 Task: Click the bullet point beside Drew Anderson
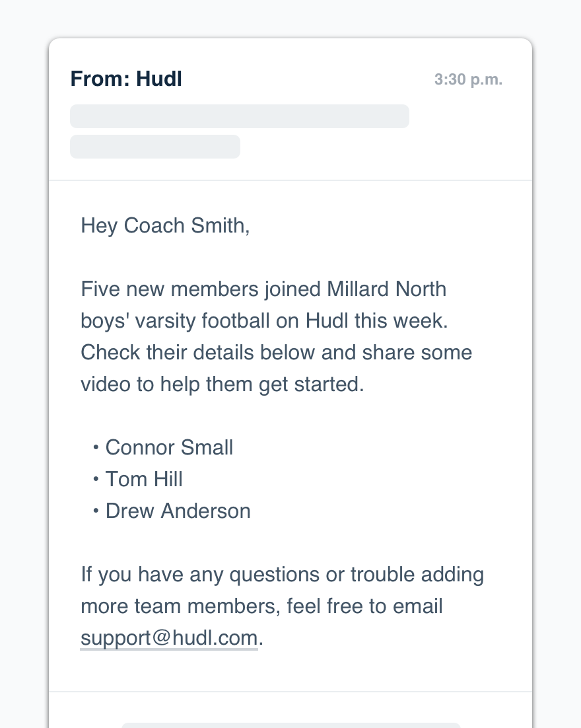[x=96, y=511]
